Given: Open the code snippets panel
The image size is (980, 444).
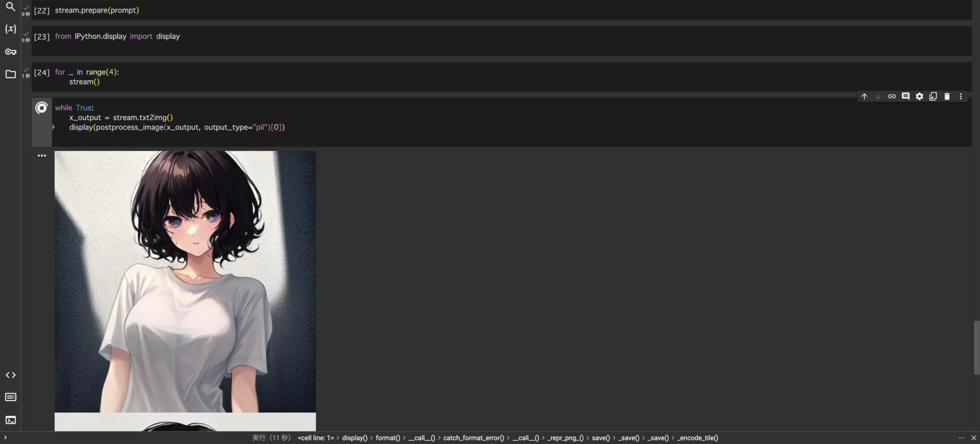Looking at the screenshot, I should [x=10, y=375].
